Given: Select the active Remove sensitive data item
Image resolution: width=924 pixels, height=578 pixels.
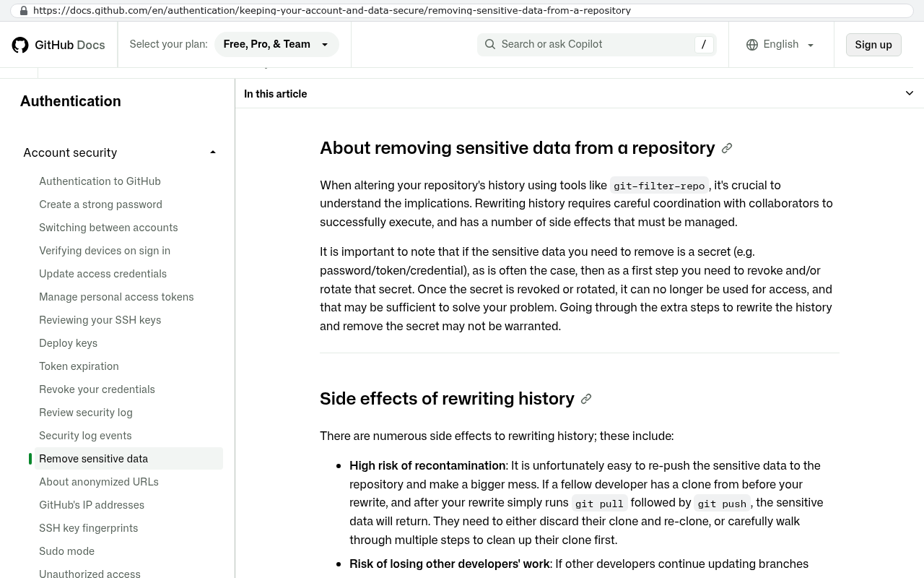Looking at the screenshot, I should click(x=128, y=459).
